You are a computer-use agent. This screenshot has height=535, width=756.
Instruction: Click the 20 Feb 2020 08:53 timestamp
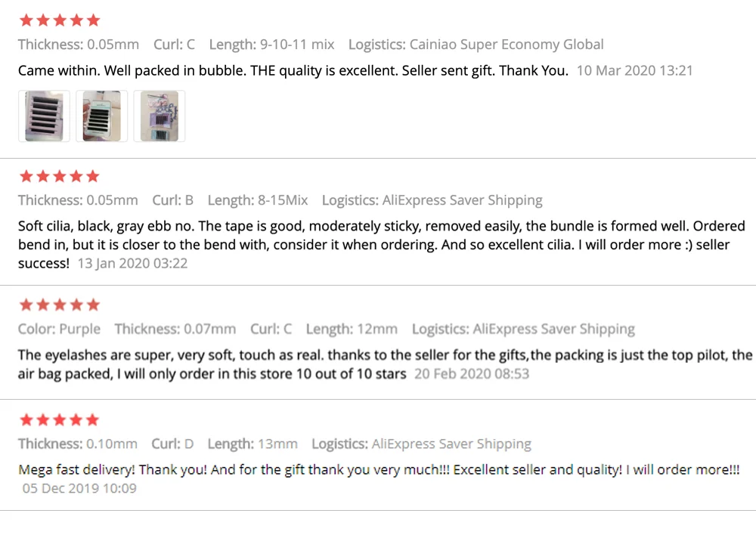pyautogui.click(x=472, y=374)
